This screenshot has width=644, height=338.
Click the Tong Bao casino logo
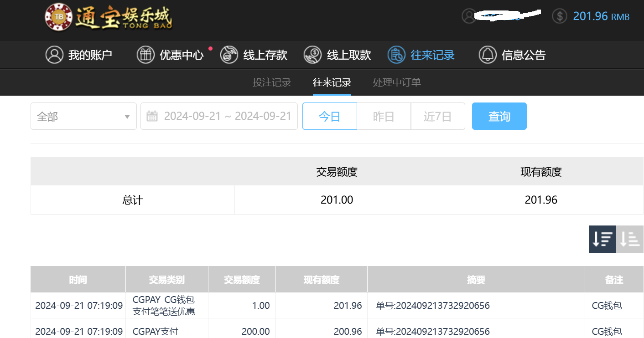[109, 17]
